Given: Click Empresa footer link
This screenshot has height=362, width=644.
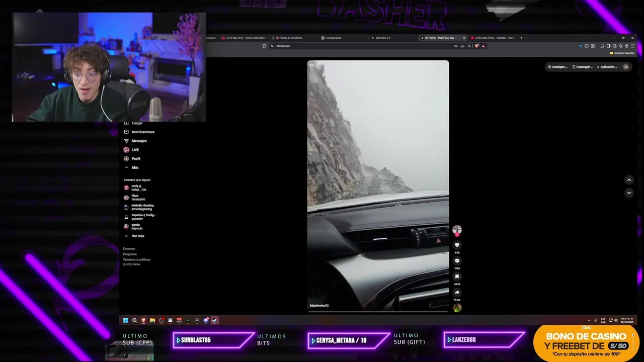Looking at the screenshot, I should coord(129,248).
